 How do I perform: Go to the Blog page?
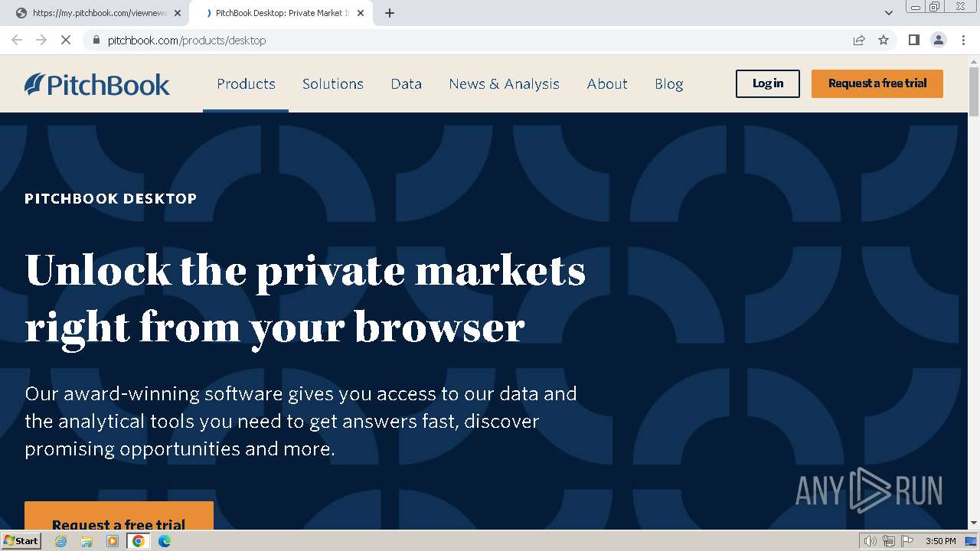669,84
